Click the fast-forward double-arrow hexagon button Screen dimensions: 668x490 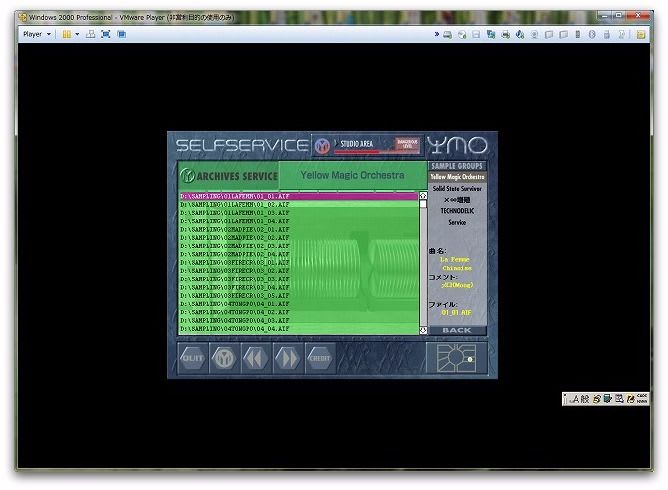point(288,358)
